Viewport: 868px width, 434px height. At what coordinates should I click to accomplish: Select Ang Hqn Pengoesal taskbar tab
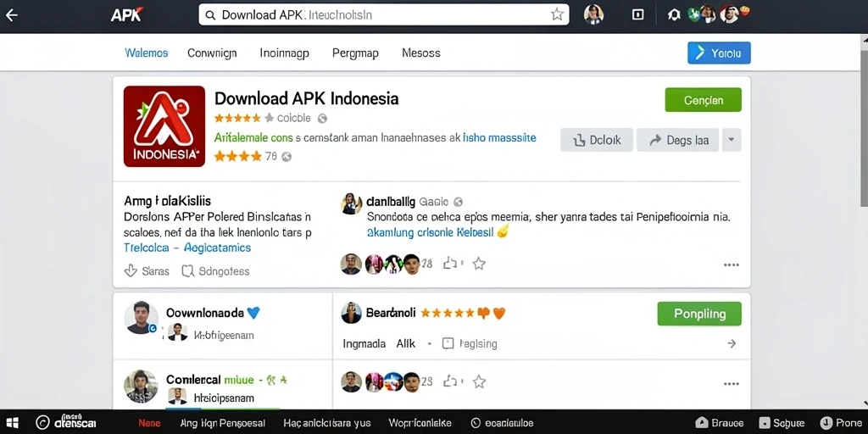tap(223, 424)
